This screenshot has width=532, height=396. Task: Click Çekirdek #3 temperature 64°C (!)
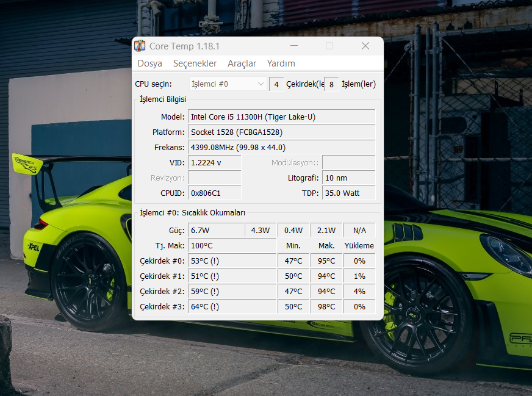coord(232,307)
